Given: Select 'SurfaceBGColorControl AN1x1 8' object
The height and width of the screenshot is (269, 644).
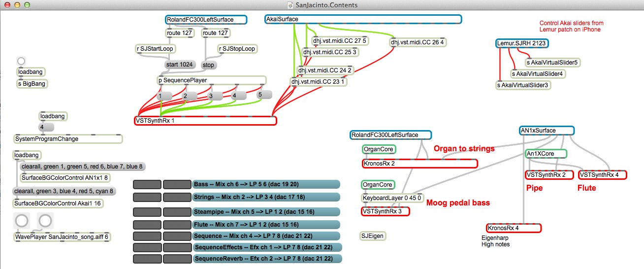Looking at the screenshot, I should coord(64,177).
